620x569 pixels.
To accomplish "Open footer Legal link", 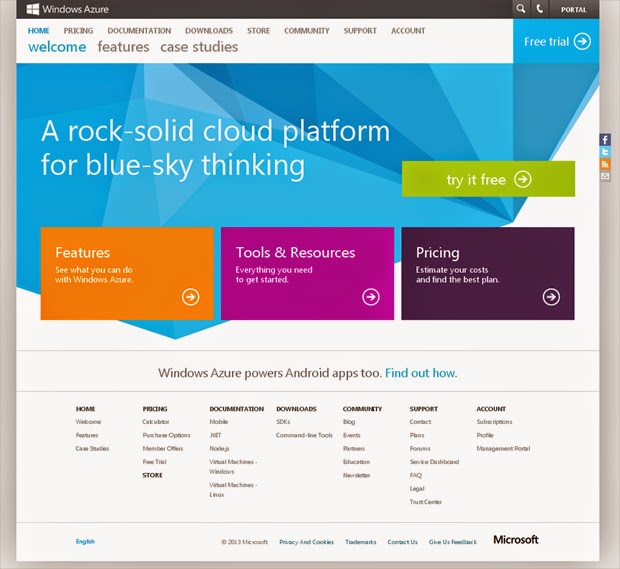I will 417,489.
